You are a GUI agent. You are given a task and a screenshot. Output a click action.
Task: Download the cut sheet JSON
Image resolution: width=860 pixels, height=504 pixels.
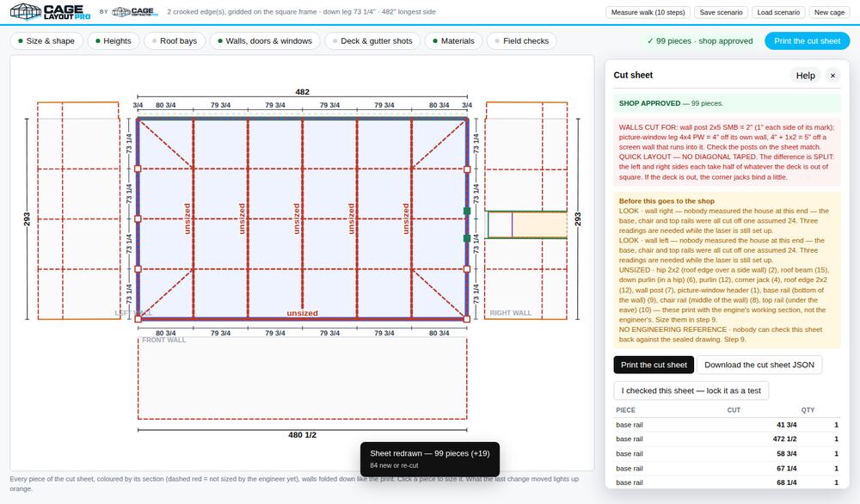pos(759,365)
